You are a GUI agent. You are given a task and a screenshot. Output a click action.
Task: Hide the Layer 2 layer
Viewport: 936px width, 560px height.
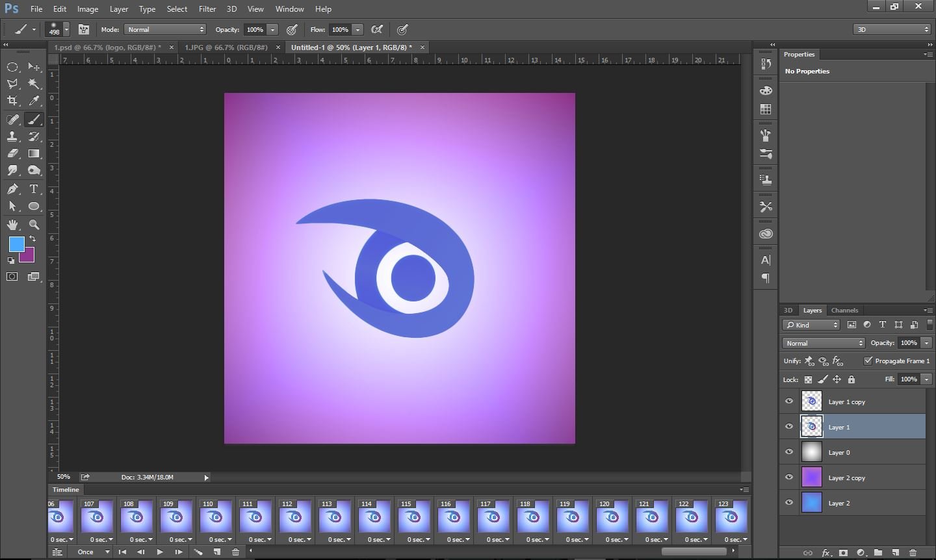[x=789, y=503]
